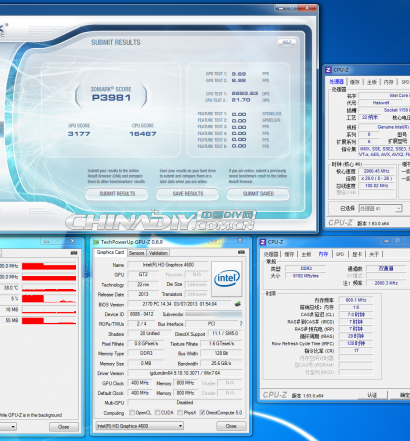
Task: Click Close in the left GPU-Z sensors window
Action: pos(64,427)
